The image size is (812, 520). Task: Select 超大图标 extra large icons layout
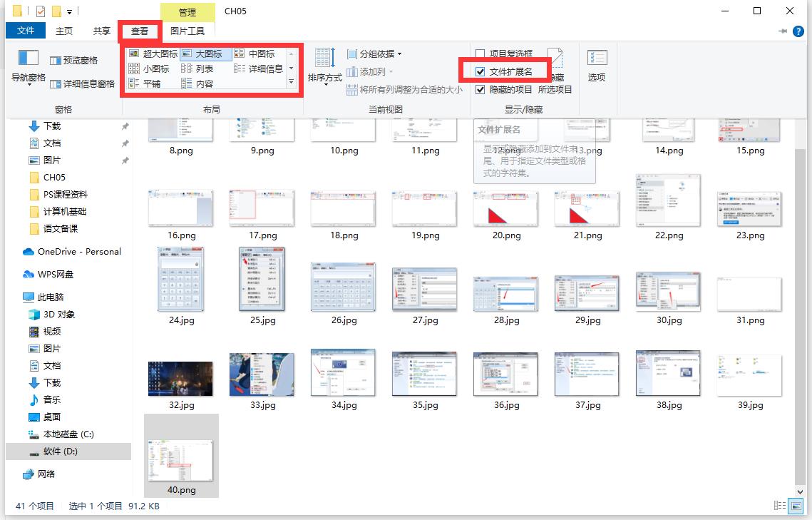coord(153,53)
